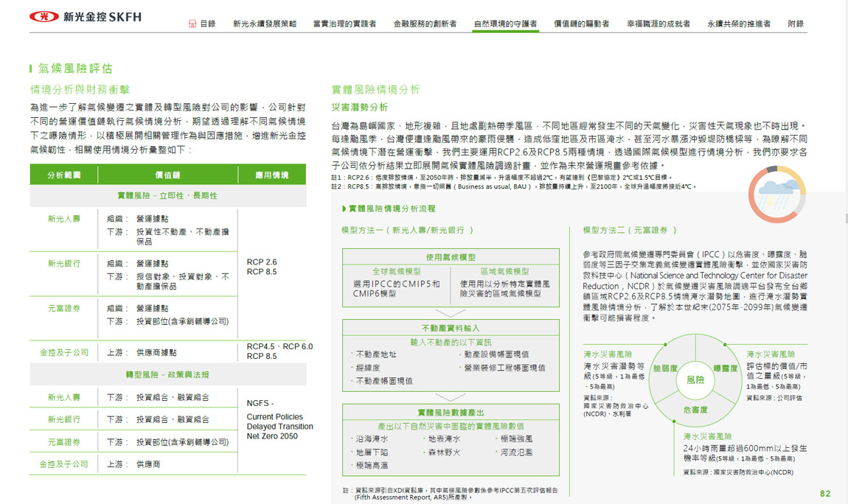Click the 危害度 segment of risk diagram
The height and width of the screenshot is (504, 848).
[x=695, y=410]
